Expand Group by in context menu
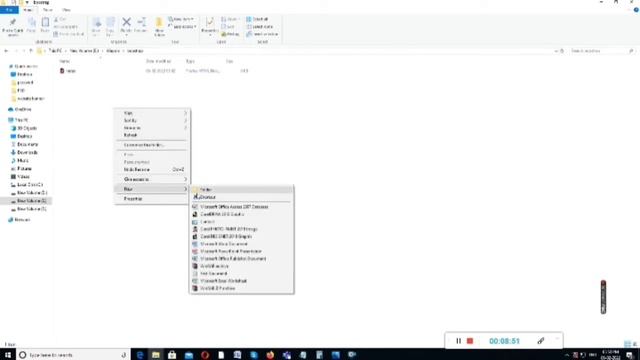This screenshot has height=360, width=640. click(151, 128)
